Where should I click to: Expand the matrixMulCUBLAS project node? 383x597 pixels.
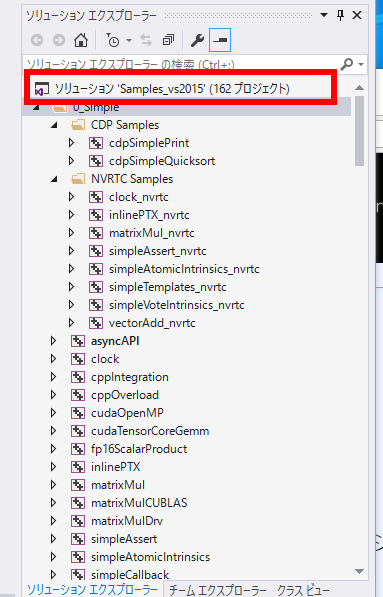(x=53, y=503)
